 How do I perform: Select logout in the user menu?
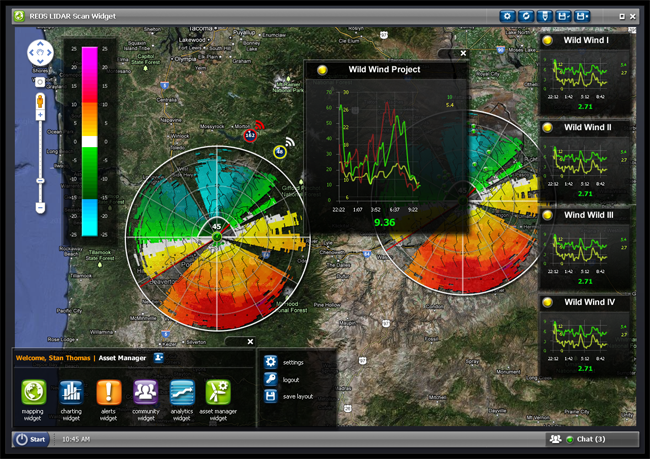pos(291,380)
